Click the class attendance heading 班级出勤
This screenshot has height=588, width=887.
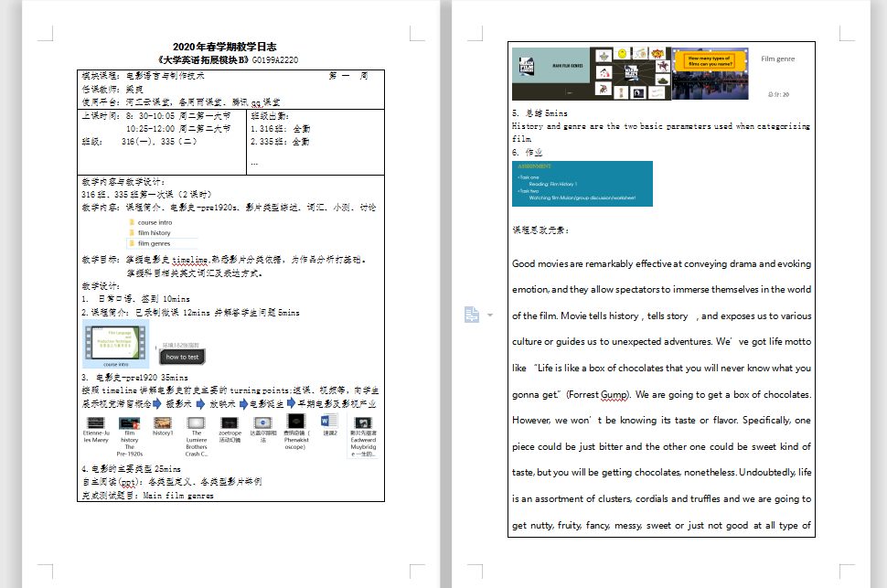[270, 116]
